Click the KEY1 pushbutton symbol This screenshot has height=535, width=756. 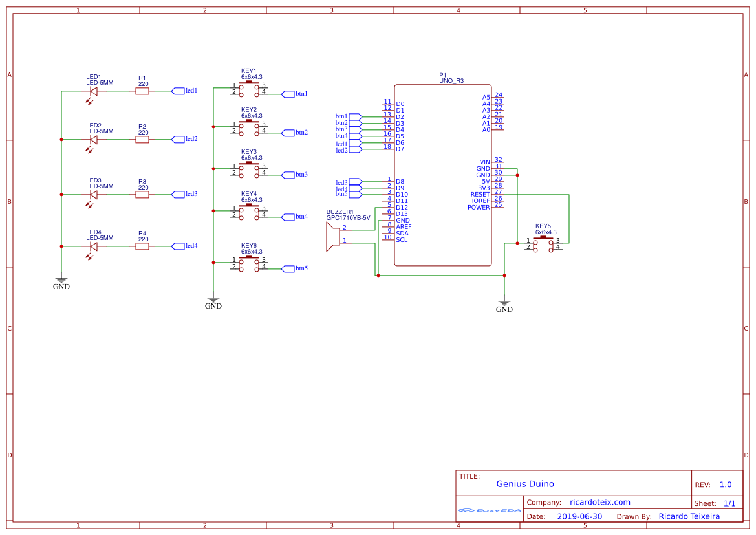point(250,89)
